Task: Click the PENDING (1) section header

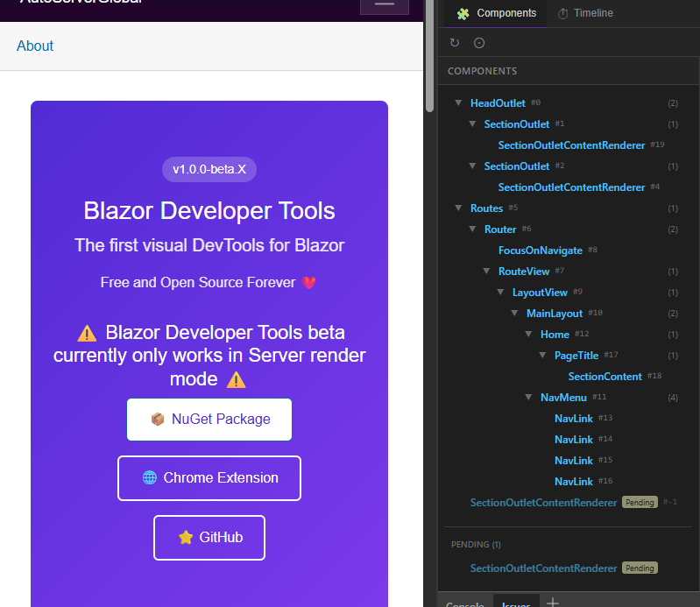Action: point(476,545)
